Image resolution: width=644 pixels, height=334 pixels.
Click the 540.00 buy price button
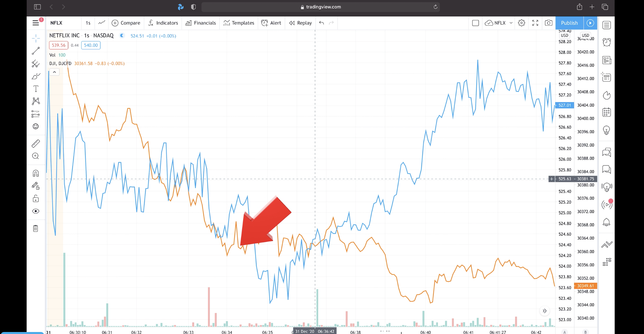point(91,45)
